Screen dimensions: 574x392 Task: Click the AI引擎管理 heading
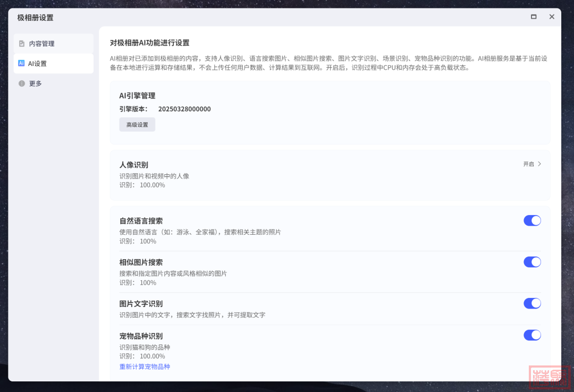coord(137,96)
